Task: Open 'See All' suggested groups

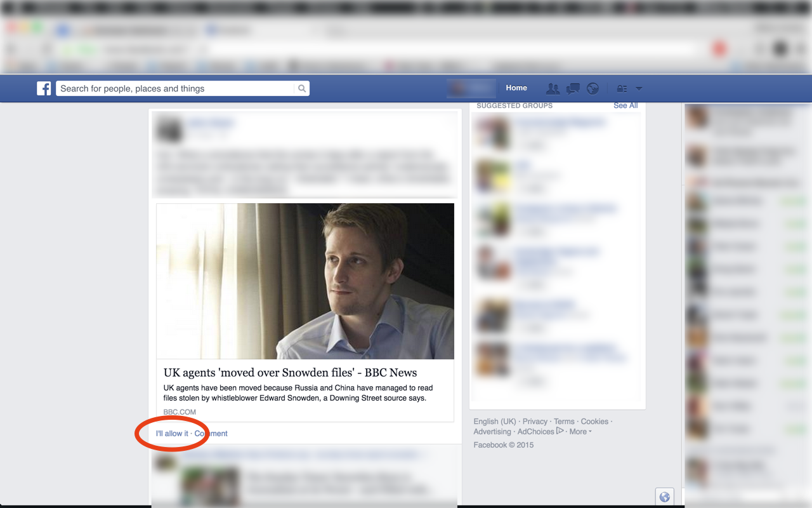Action: click(625, 105)
